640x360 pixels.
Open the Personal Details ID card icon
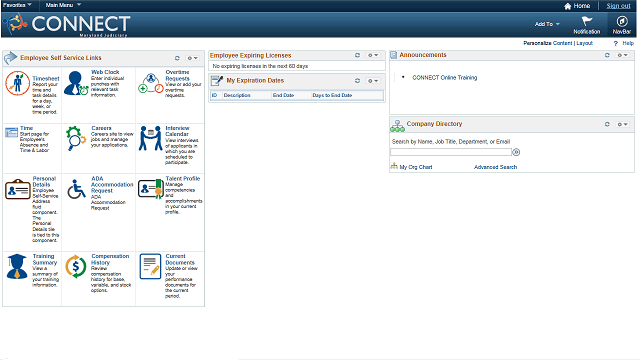18,189
